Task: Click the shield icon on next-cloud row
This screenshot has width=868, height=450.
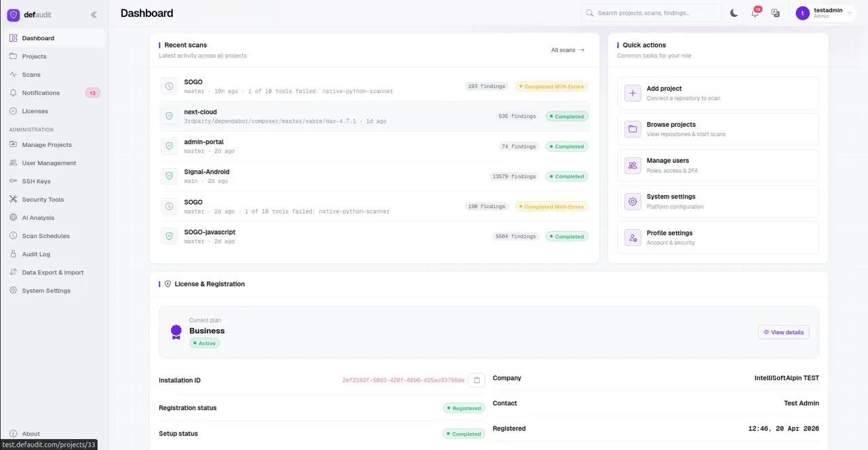Action: 169,116
